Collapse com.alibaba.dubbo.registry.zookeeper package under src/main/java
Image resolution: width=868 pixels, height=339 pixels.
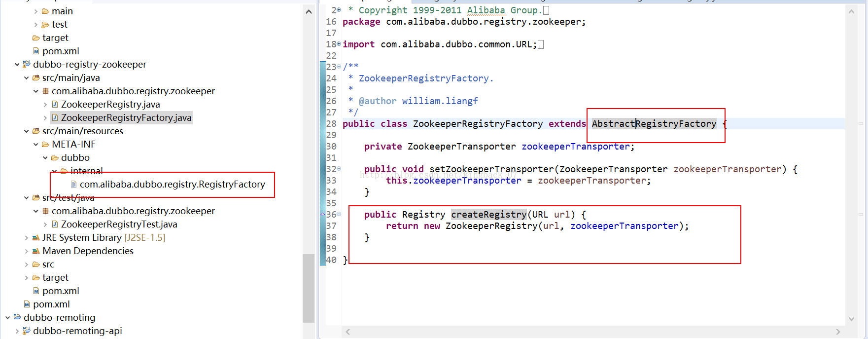(x=36, y=91)
